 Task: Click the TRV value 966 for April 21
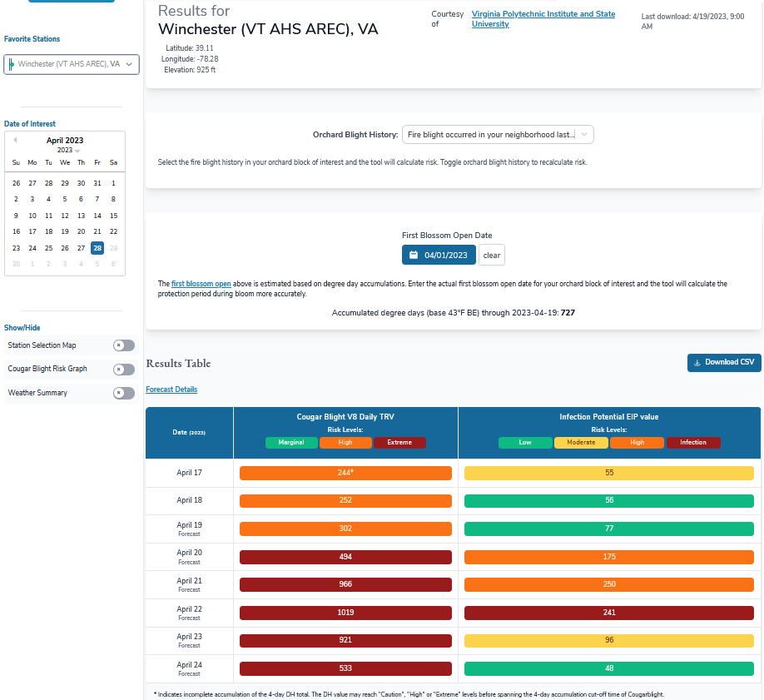345,584
